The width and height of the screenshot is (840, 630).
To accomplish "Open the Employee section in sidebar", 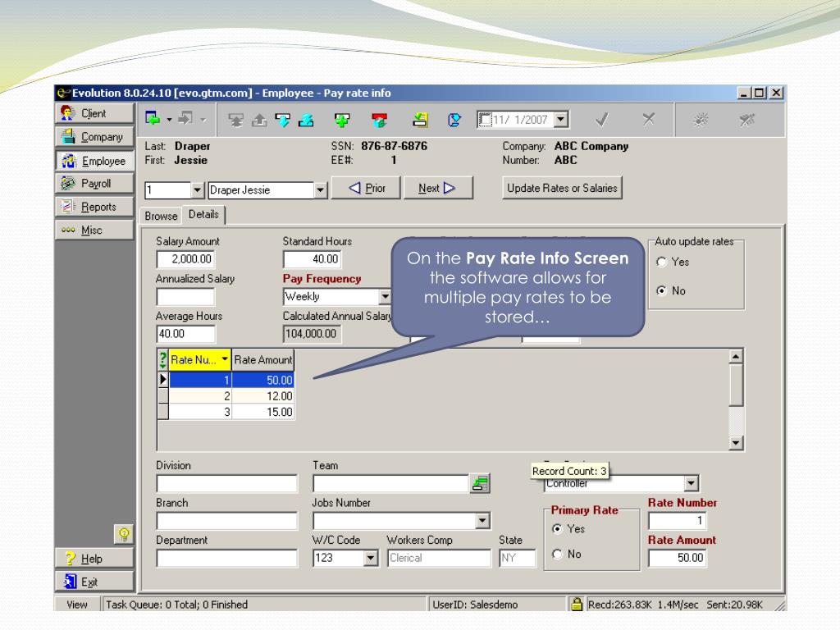I will [x=94, y=161].
